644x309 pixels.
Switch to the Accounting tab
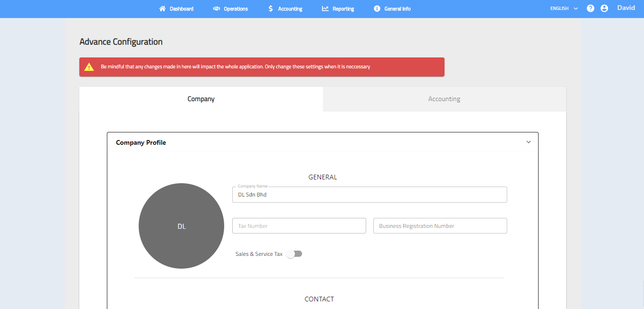click(x=444, y=99)
